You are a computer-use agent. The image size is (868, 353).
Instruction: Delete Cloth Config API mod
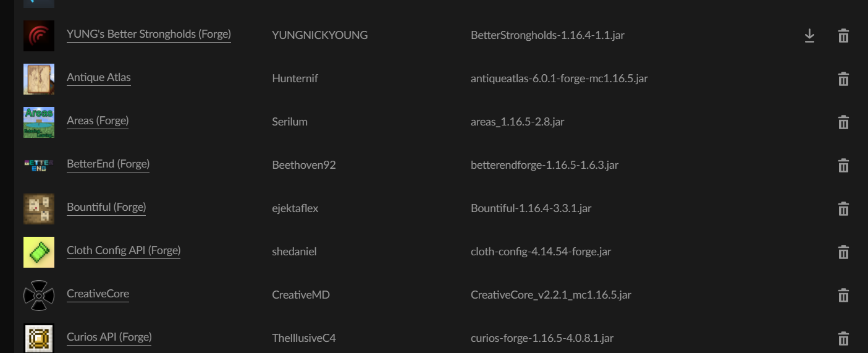(x=843, y=252)
